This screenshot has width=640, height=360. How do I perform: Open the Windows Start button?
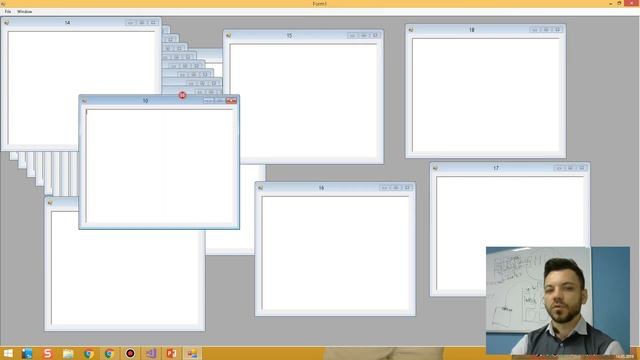(8, 353)
